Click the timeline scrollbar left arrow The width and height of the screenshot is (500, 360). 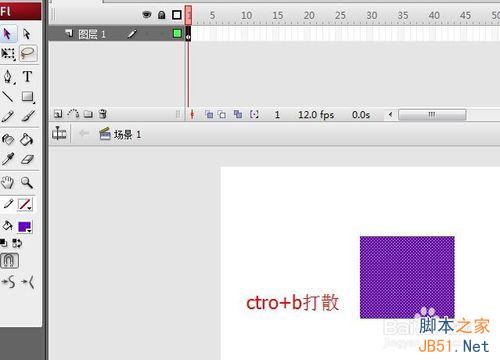(390, 115)
